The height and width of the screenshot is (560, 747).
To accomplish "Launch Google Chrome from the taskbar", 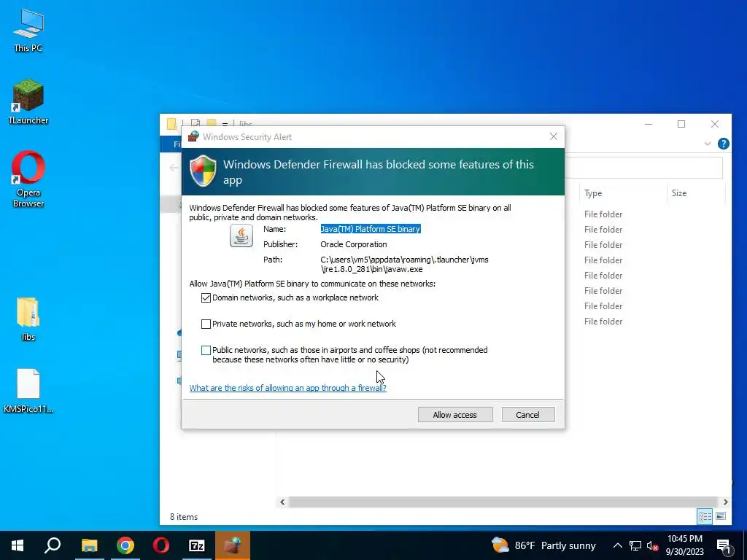I will click(125, 545).
